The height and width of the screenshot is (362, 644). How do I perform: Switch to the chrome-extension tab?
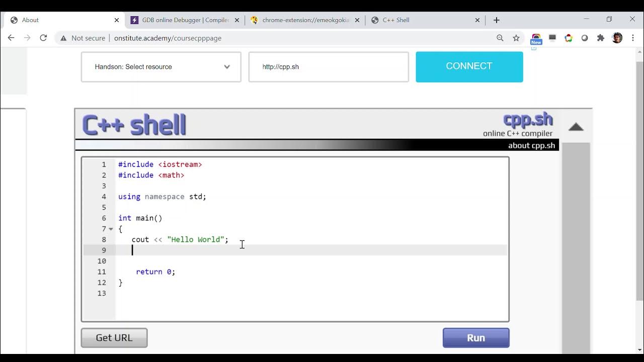(x=305, y=20)
